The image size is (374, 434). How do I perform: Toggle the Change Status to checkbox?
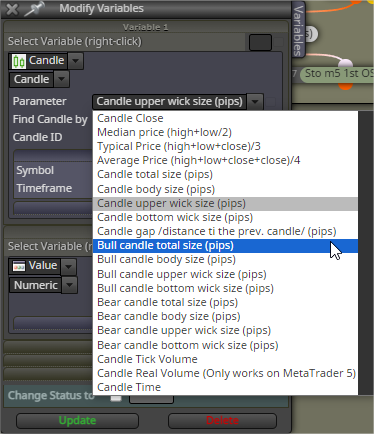click(116, 398)
